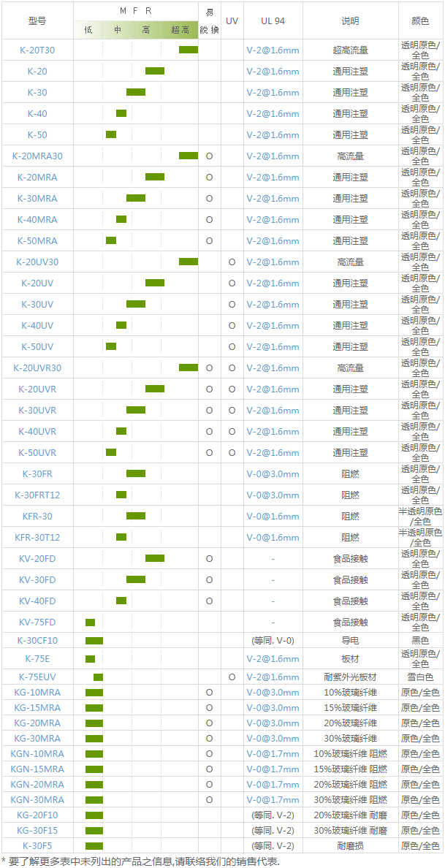Click the green MFR bar for K-20T30
This screenshot has height=868, width=445.
click(x=189, y=50)
